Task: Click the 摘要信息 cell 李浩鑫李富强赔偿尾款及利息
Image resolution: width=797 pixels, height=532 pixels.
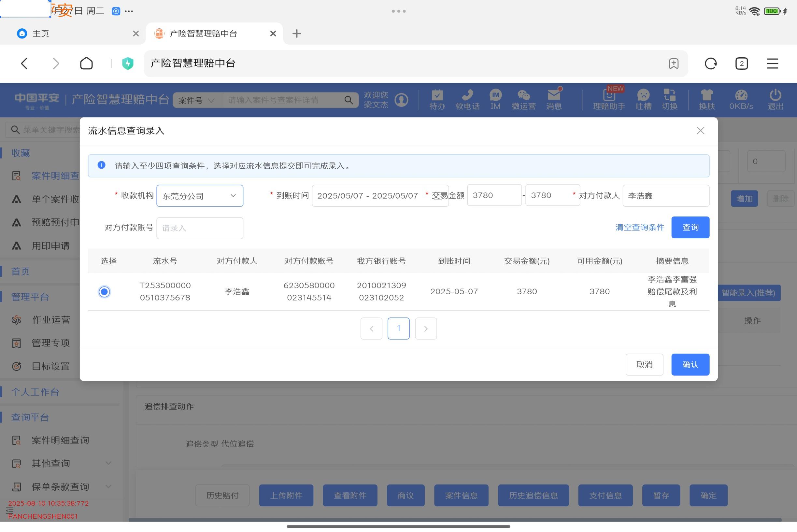Action: point(672,292)
